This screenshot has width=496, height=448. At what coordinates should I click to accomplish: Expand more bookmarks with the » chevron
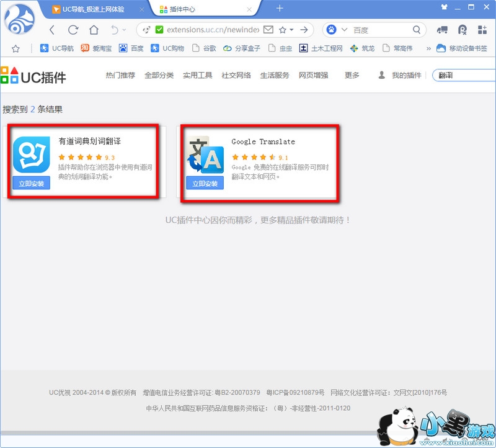click(x=428, y=48)
